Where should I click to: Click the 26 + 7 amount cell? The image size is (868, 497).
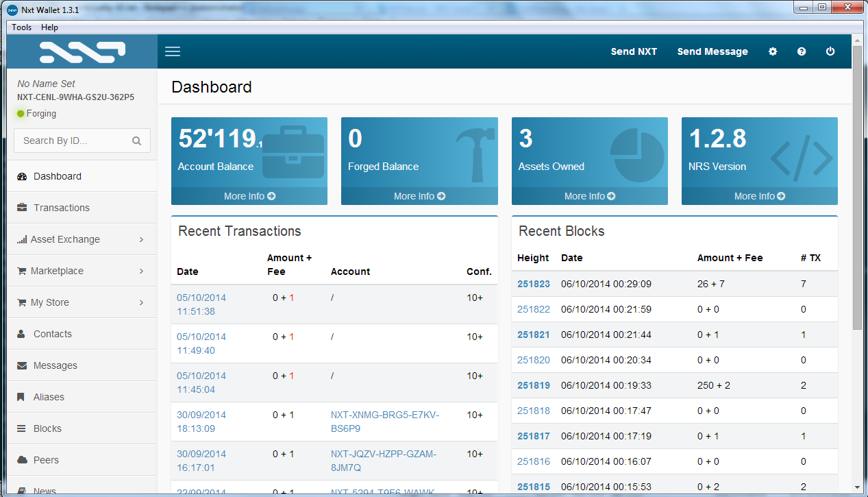pos(711,284)
